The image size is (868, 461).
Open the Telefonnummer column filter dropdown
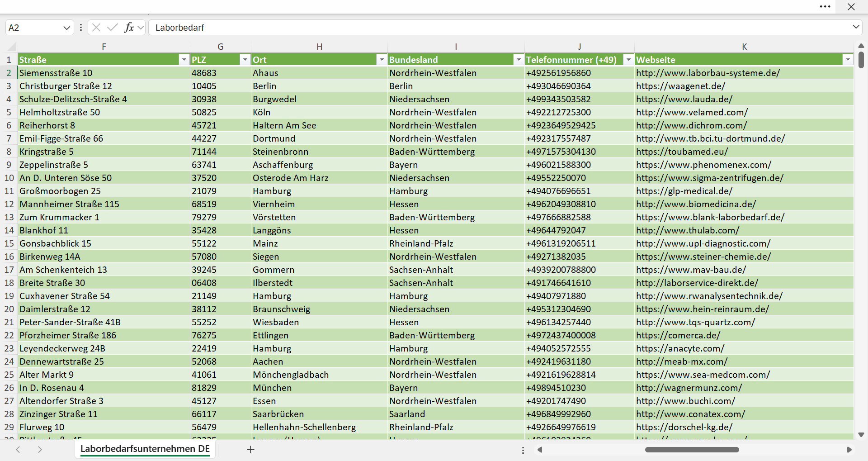tap(628, 60)
